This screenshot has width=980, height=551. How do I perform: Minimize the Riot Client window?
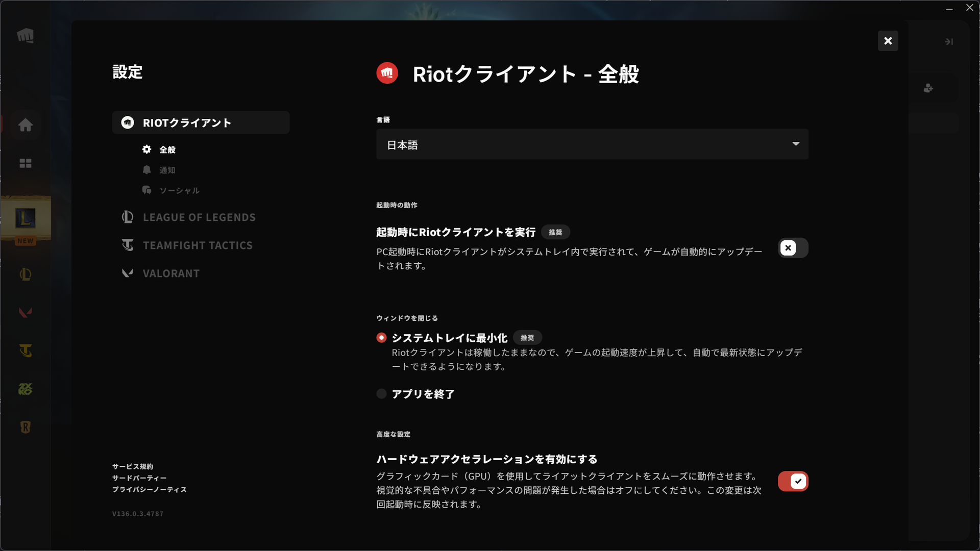949,8
